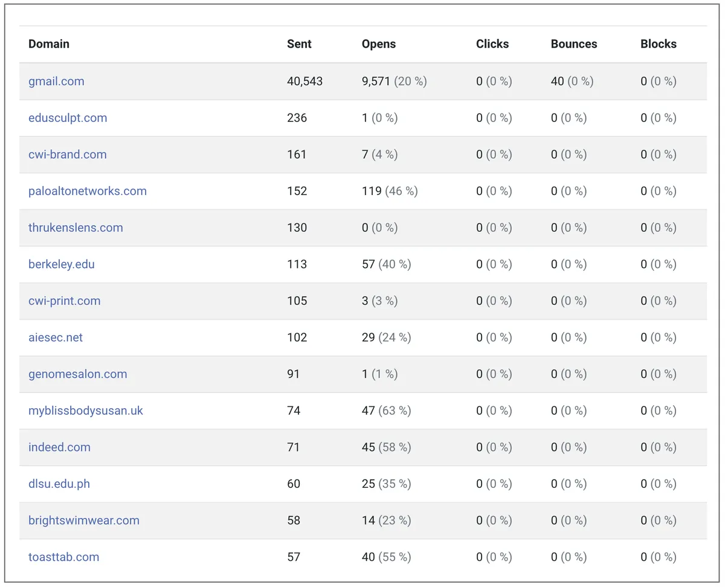Screen dimensions: 725x588
Task: Open the edusculpt.com domain link
Action: 68,118
